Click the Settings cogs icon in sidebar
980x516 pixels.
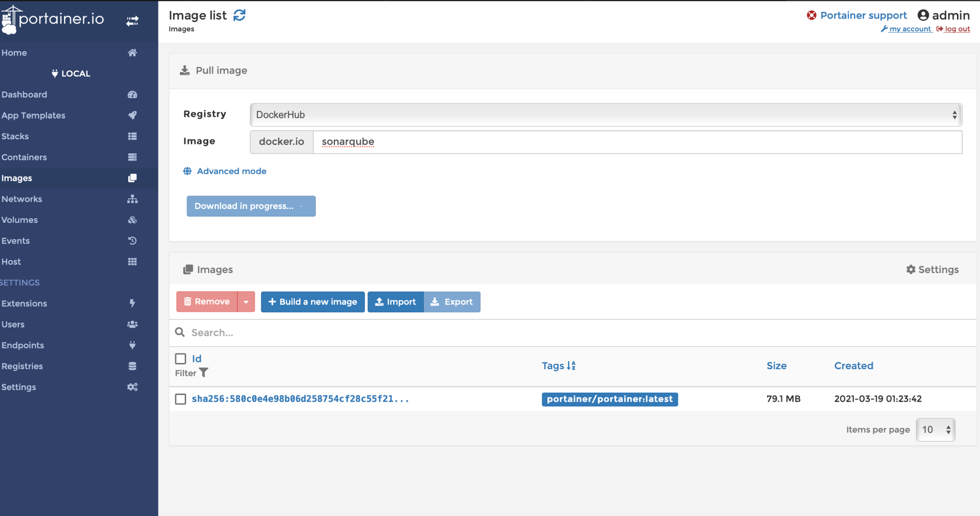[x=133, y=387]
